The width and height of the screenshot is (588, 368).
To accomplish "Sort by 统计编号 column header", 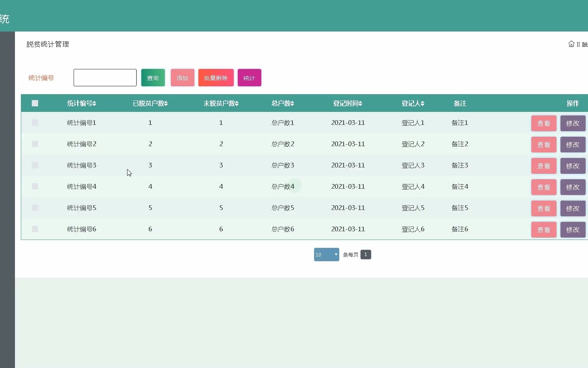I will click(81, 103).
